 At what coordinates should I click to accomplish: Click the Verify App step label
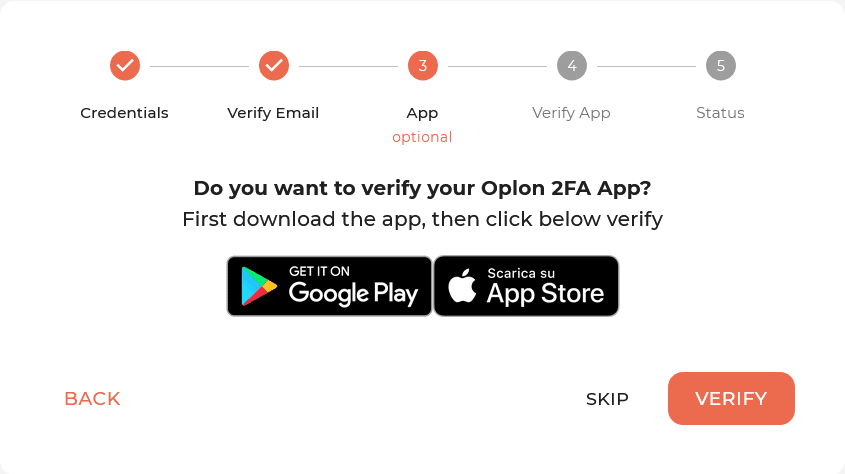[571, 113]
